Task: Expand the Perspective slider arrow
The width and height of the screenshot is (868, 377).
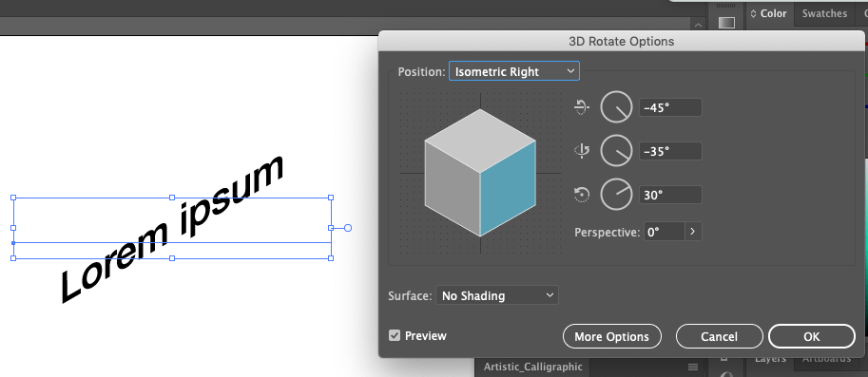Action: coord(694,232)
